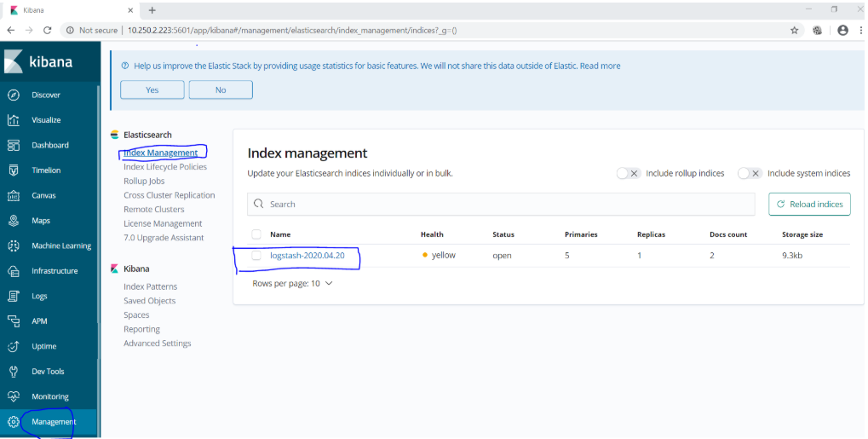Click the site info Not secure icon
This screenshot has width=868, height=439.
pyautogui.click(x=70, y=31)
